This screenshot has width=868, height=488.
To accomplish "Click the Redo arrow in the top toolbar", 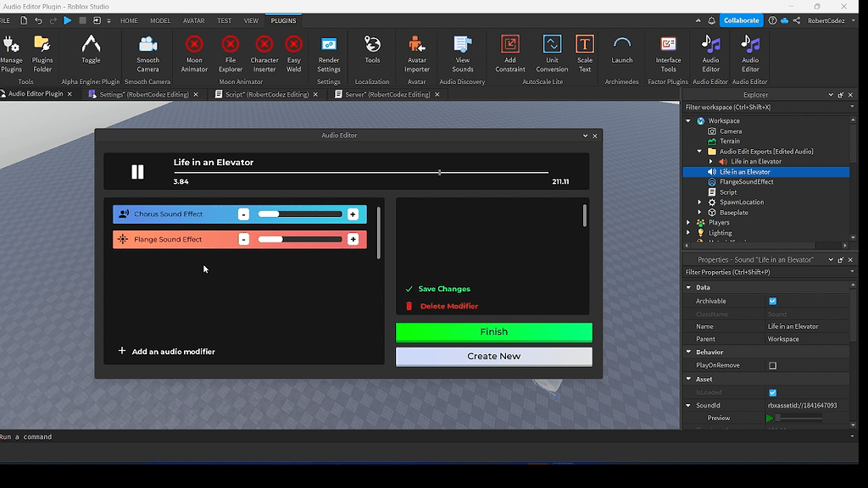I will point(53,20).
